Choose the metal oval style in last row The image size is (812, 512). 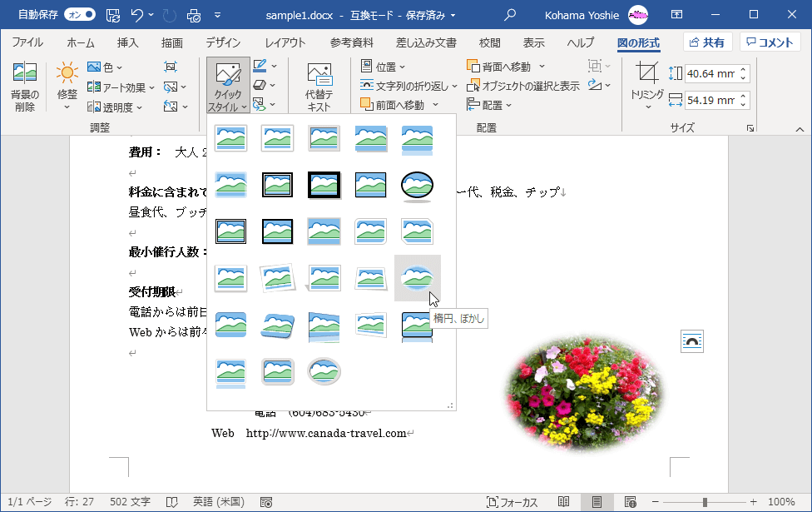324,371
